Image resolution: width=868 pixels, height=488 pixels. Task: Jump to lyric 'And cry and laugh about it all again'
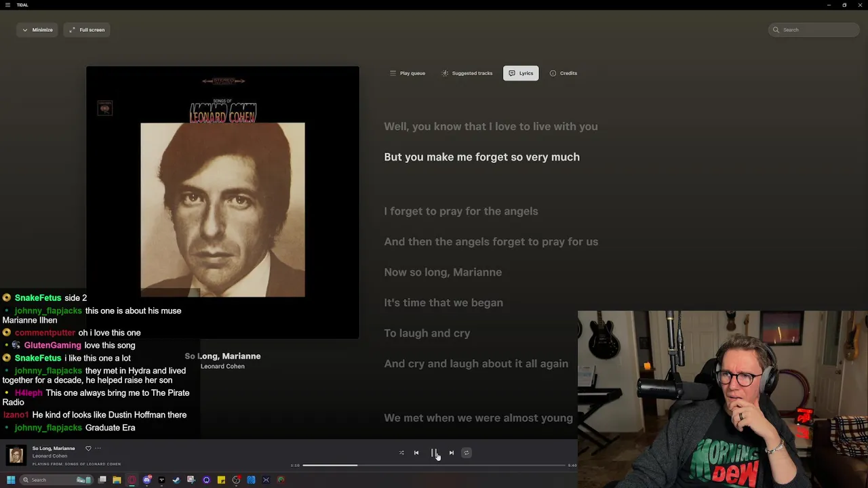click(476, 363)
